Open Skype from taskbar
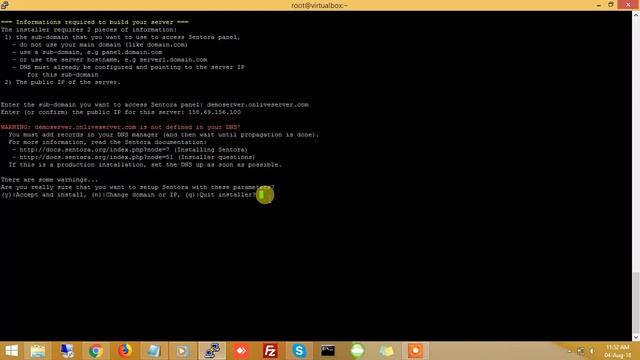This screenshot has width=640, height=360. [299, 351]
